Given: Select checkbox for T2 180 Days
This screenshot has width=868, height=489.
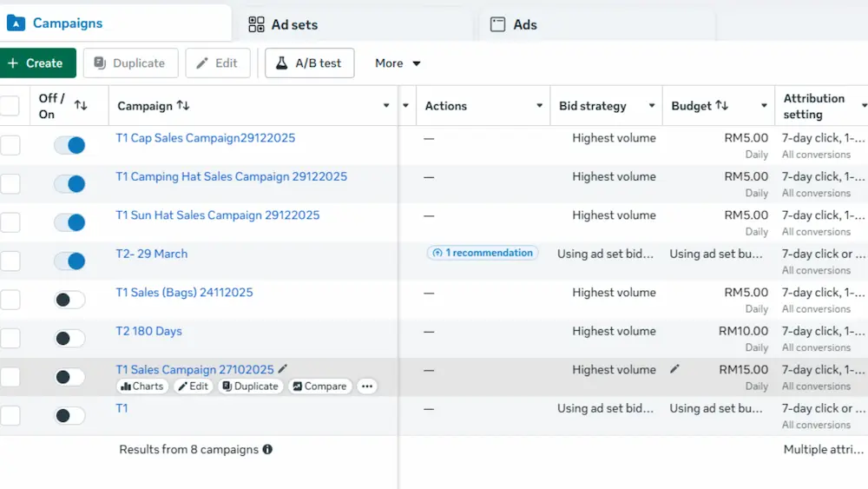Looking at the screenshot, I should pos(10,339).
